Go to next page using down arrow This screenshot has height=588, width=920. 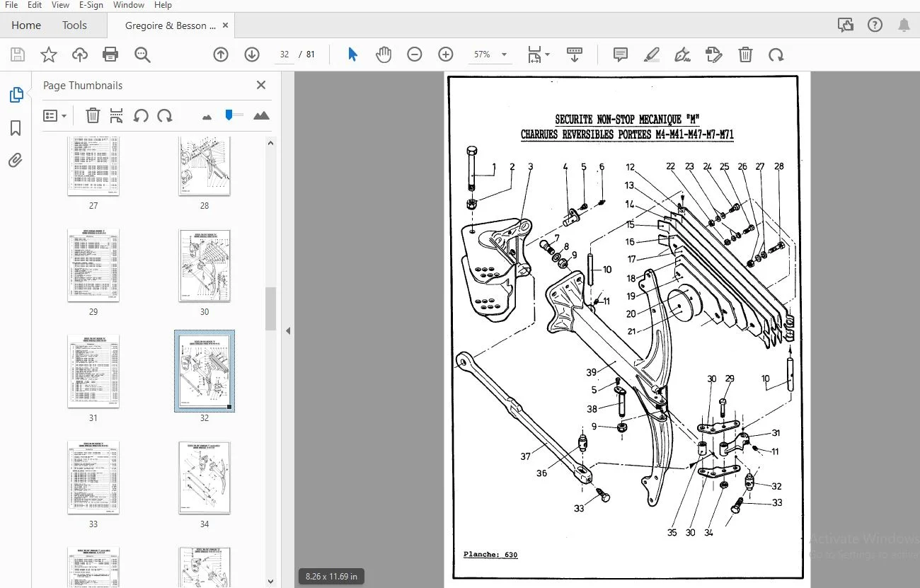(252, 54)
